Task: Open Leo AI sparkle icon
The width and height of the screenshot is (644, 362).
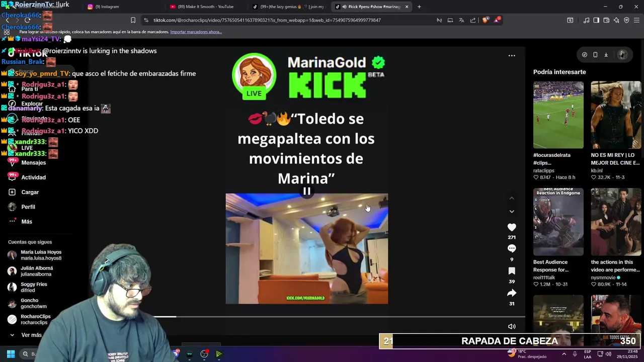Action: point(616,20)
